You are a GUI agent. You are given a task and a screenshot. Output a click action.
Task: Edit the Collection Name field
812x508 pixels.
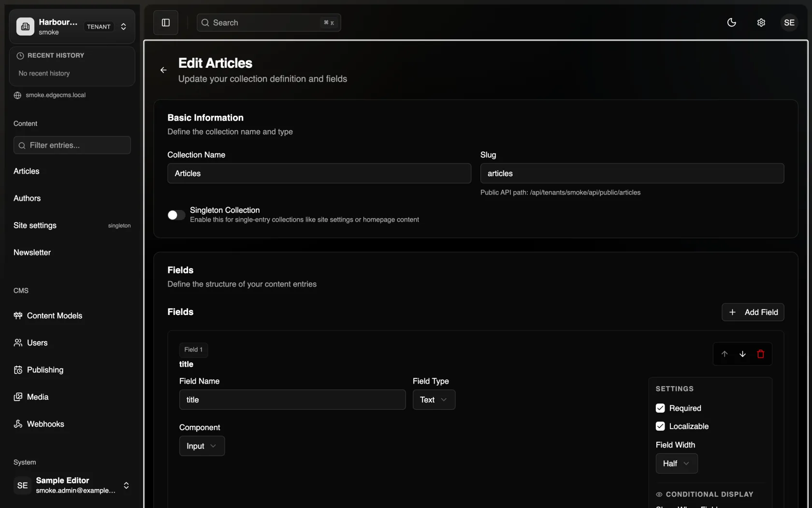pyautogui.click(x=319, y=173)
